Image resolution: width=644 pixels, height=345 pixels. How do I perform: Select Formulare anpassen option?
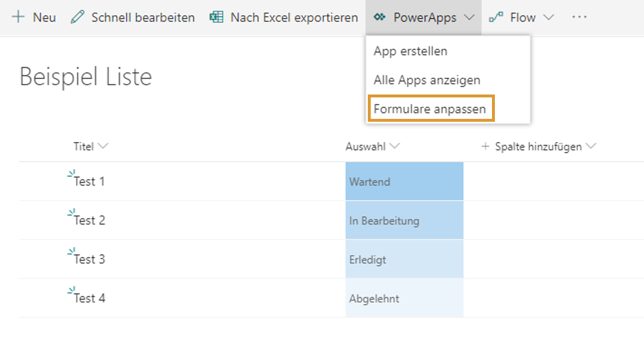[x=431, y=108]
